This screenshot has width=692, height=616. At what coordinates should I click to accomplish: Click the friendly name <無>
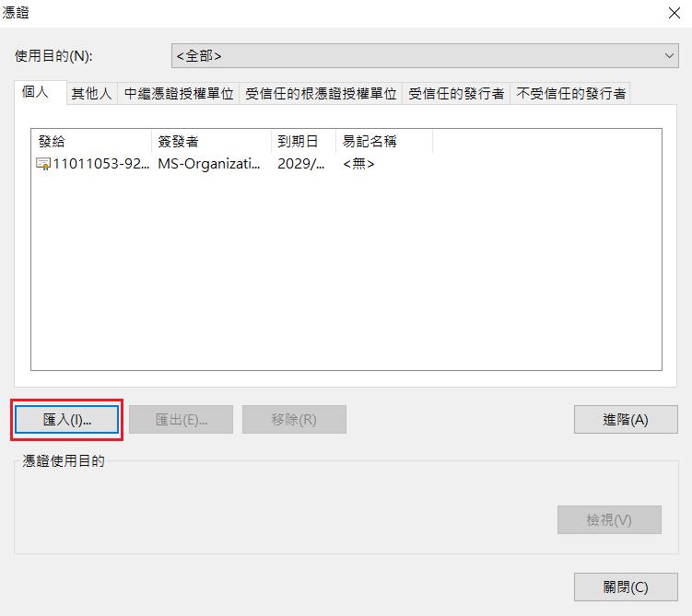tap(358, 164)
